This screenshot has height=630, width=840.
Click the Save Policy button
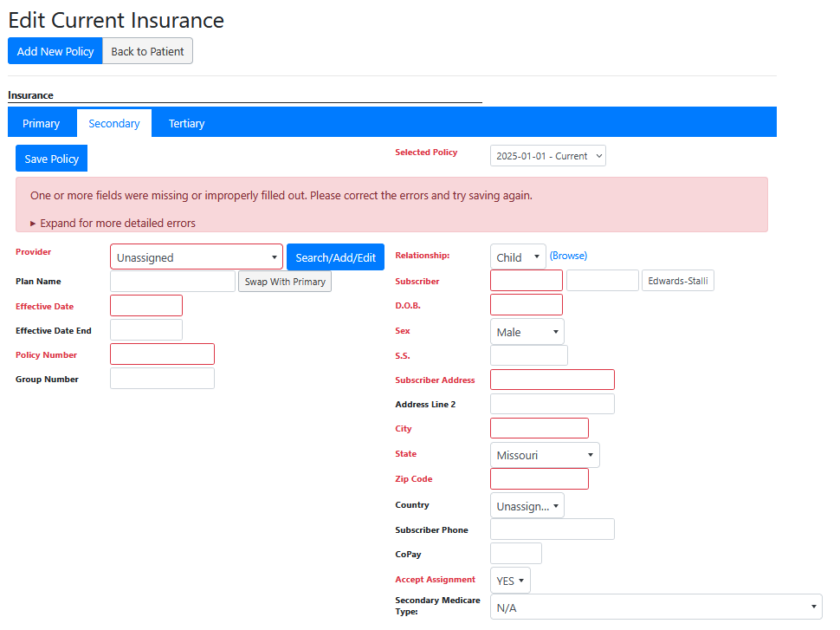tap(51, 159)
